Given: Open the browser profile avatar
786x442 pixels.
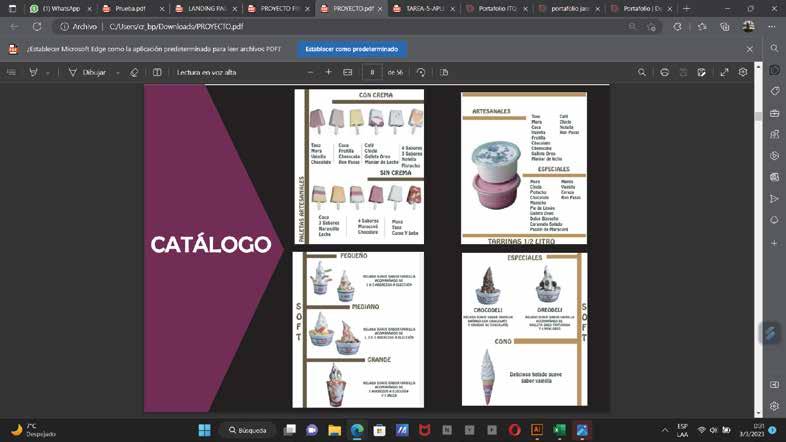Looking at the screenshot, I should coord(749,26).
